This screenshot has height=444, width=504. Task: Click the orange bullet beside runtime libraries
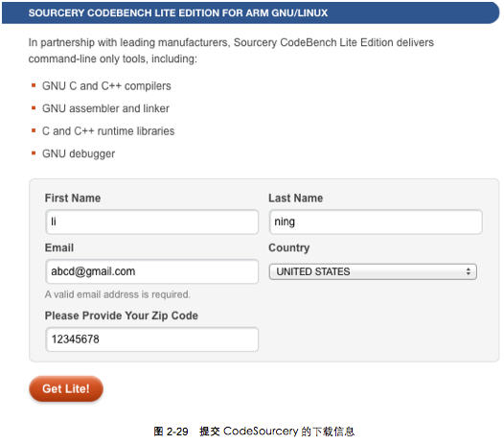coord(34,130)
